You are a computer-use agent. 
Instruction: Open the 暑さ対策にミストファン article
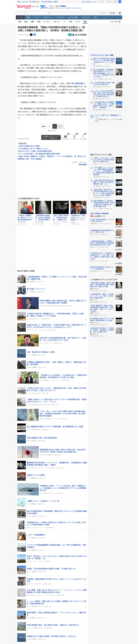[36, 289]
